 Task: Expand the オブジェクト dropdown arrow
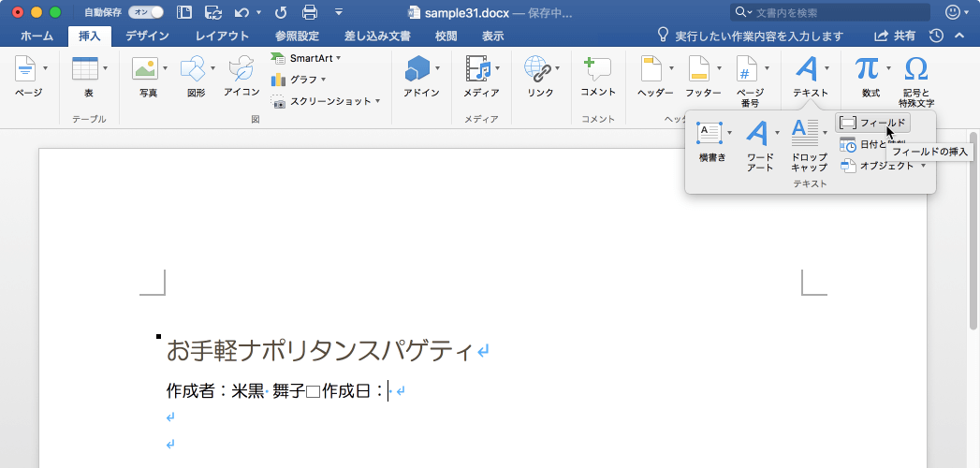click(x=924, y=166)
